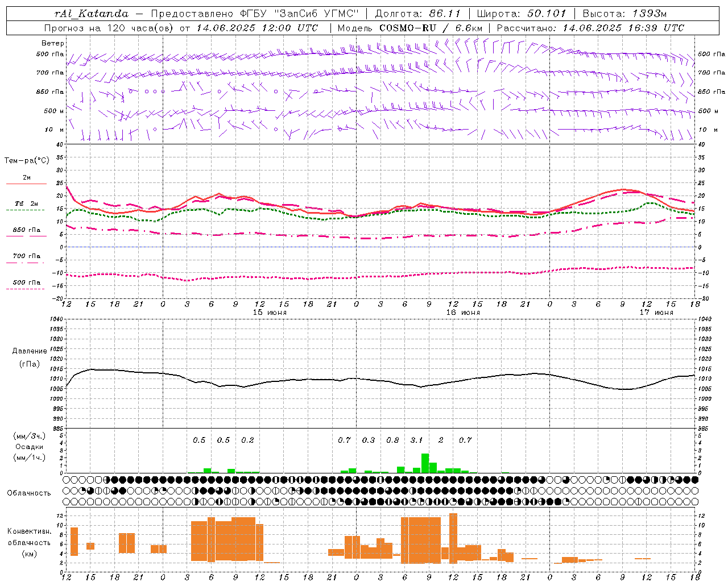The width and height of the screenshot is (728, 582).
Task: Click the solid line sample under 2м legend
Action: tap(26, 184)
